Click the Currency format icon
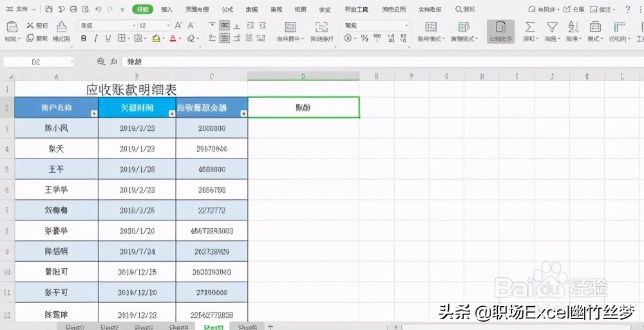Screen dimensions: 644x330 [348, 38]
